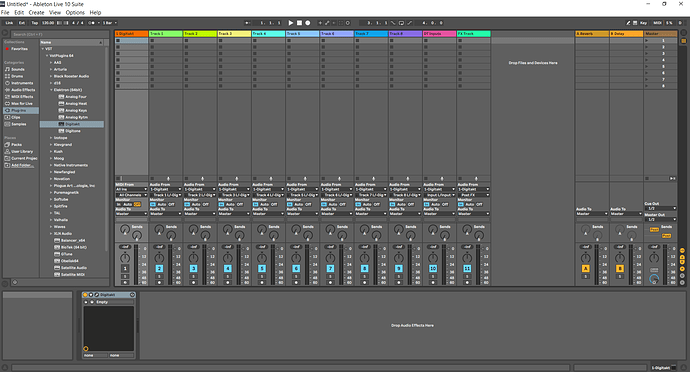Viewport: 690px width, 372px height.
Task: Collapse the Elektron folder
Action: coord(51,90)
